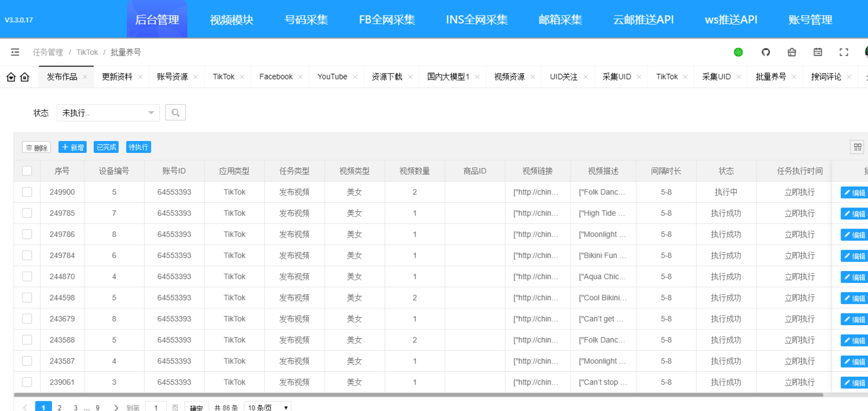Click the briefcase icon in header
868x411 pixels.
point(792,52)
